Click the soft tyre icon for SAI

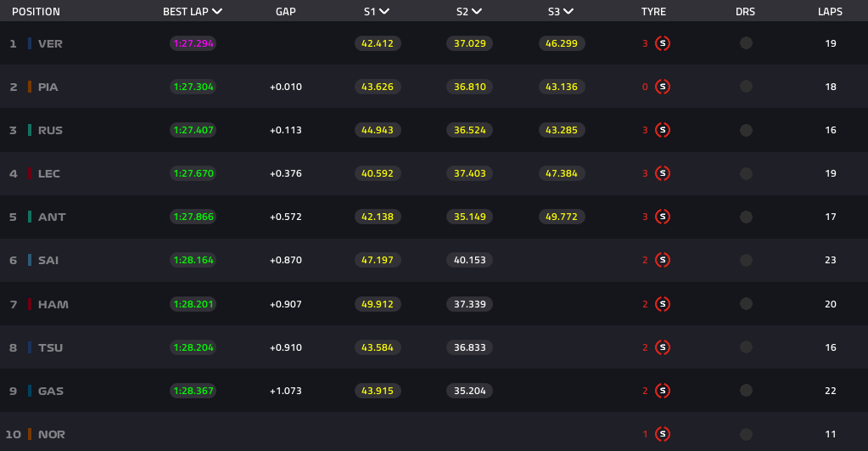tap(663, 260)
